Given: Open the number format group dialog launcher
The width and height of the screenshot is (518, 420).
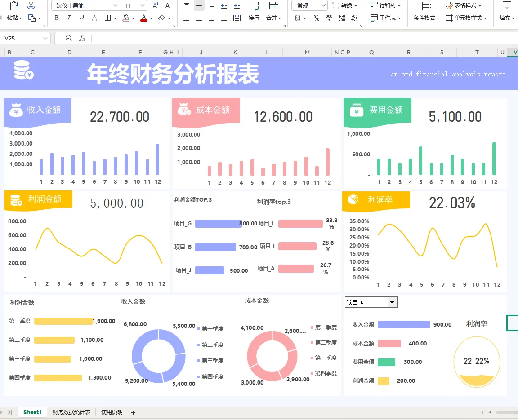Looking at the screenshot, I should [361, 26].
